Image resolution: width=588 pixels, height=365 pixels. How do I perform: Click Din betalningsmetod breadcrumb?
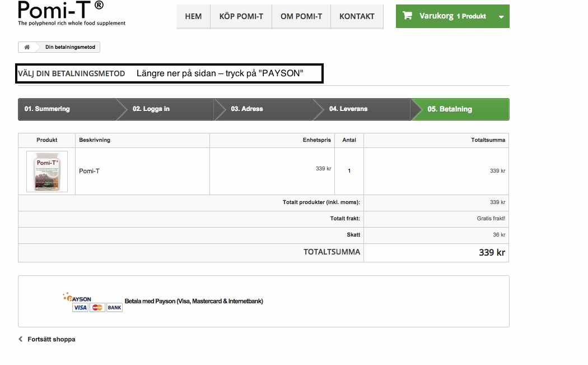(x=70, y=47)
